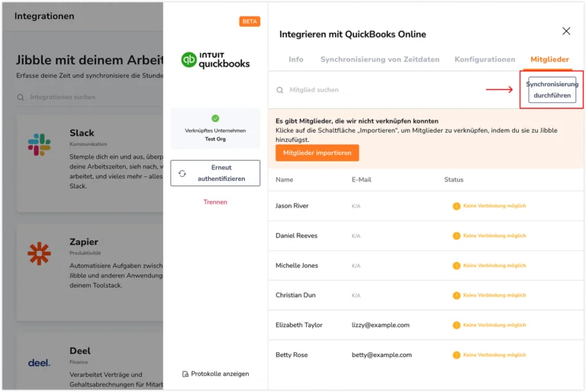This screenshot has height=392, width=586.
Task: Click Christian Dun's K/A email cell
Action: click(x=356, y=296)
